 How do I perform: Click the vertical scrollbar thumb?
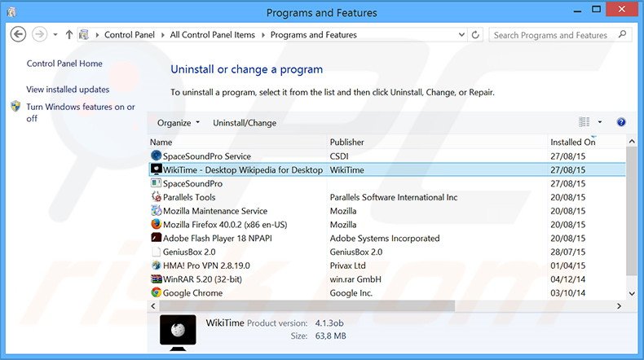[632, 212]
